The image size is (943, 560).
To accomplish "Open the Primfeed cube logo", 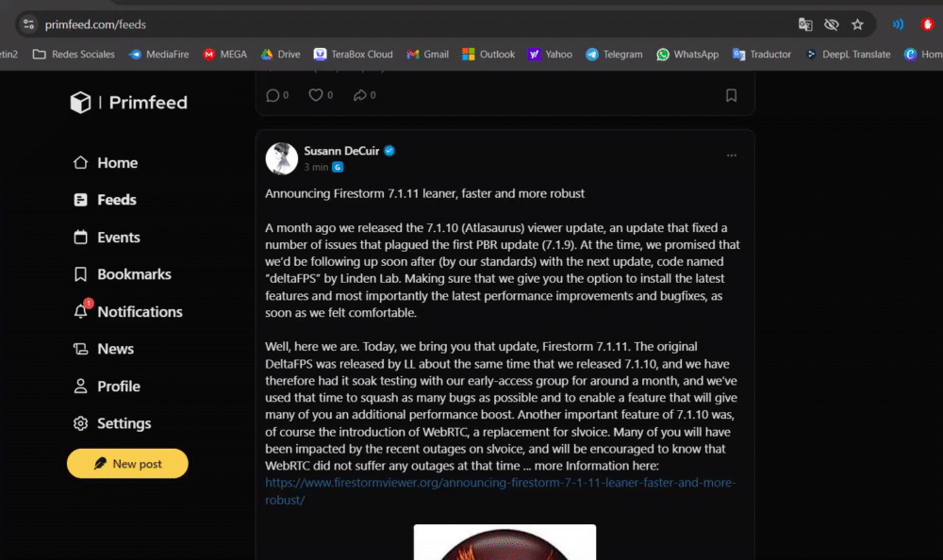I will pos(80,102).
